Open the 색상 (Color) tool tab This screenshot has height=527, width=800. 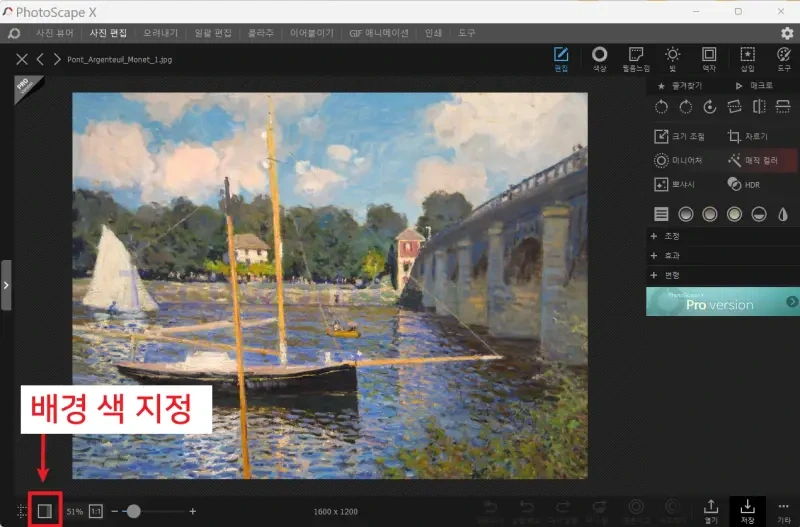pyautogui.click(x=599, y=59)
